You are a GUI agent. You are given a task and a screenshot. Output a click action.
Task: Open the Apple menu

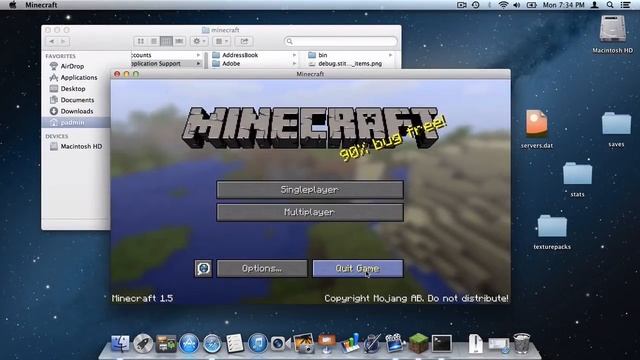pos(13,5)
